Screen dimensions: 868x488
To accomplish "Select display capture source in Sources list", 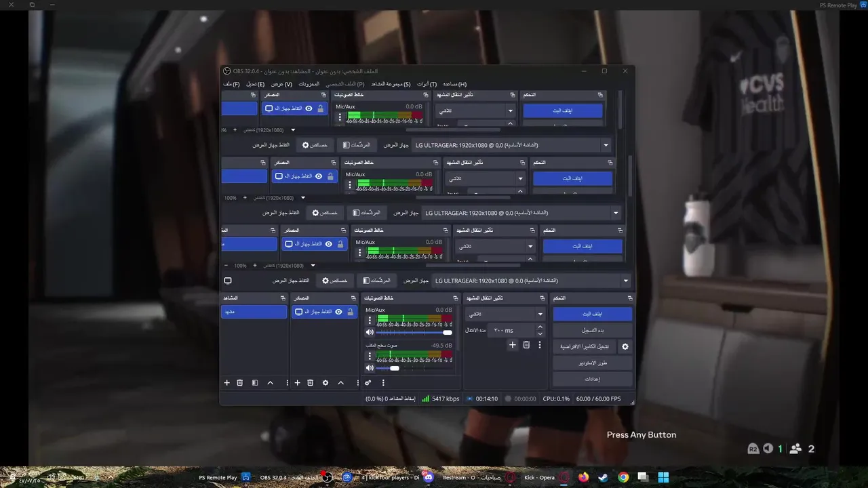I will [x=324, y=312].
